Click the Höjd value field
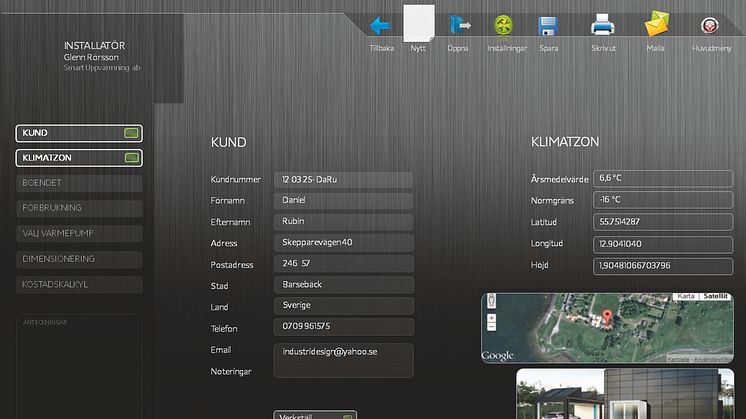This screenshot has width=746, height=419. [x=663, y=266]
